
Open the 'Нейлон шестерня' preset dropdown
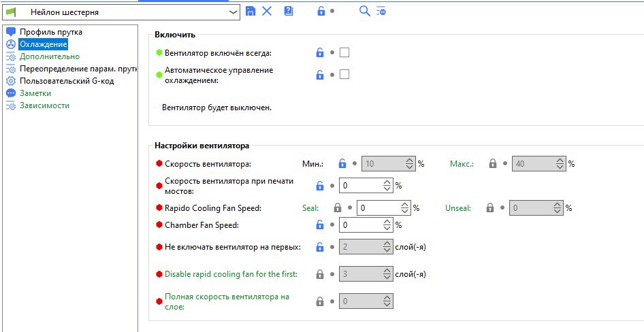click(x=234, y=12)
